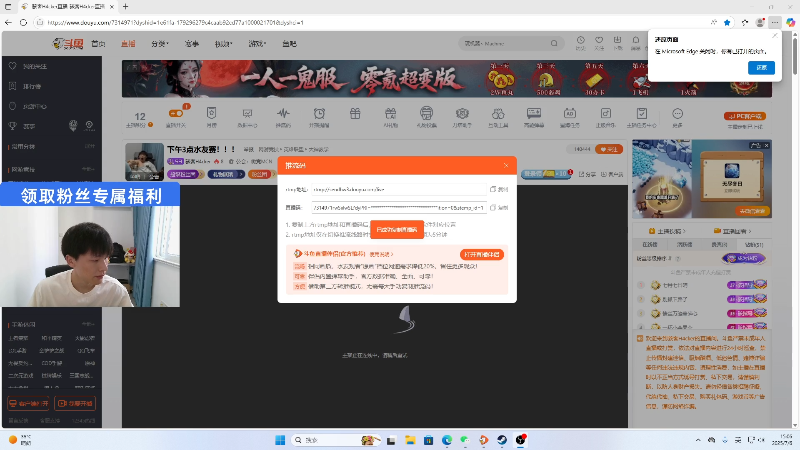This screenshot has width=800, height=450.
Task: Copy the rtmp address with 复制 icon
Action: point(499,189)
